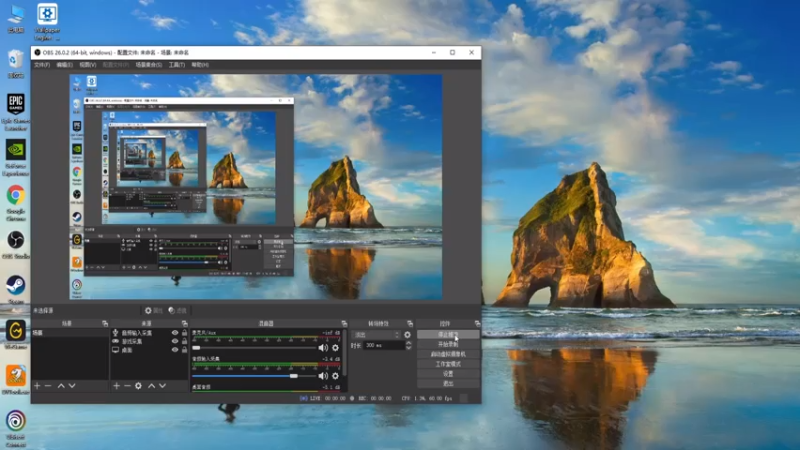Move scene down in Scenes dock
Viewport: 800px width, 450px height.
tap(72, 386)
